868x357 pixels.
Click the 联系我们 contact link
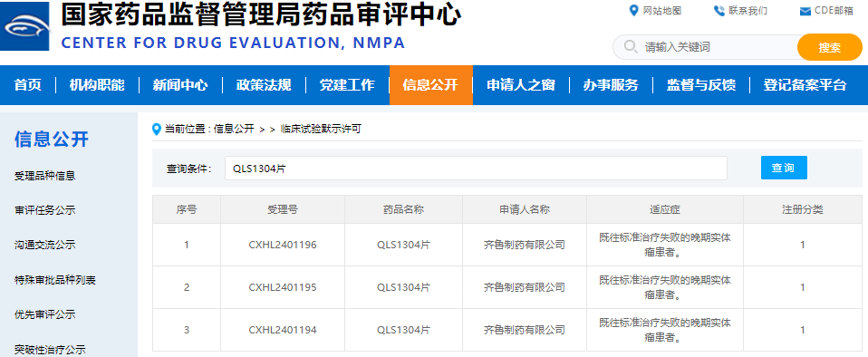tap(747, 11)
